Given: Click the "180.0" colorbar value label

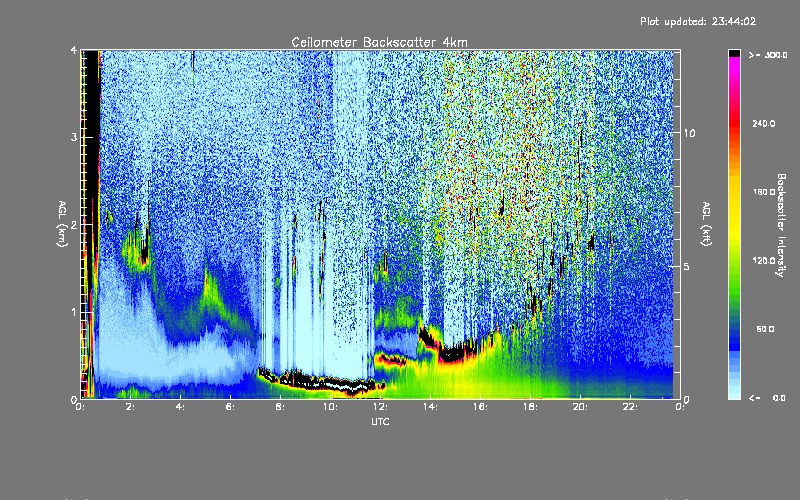Looking at the screenshot, I should click(x=764, y=192).
